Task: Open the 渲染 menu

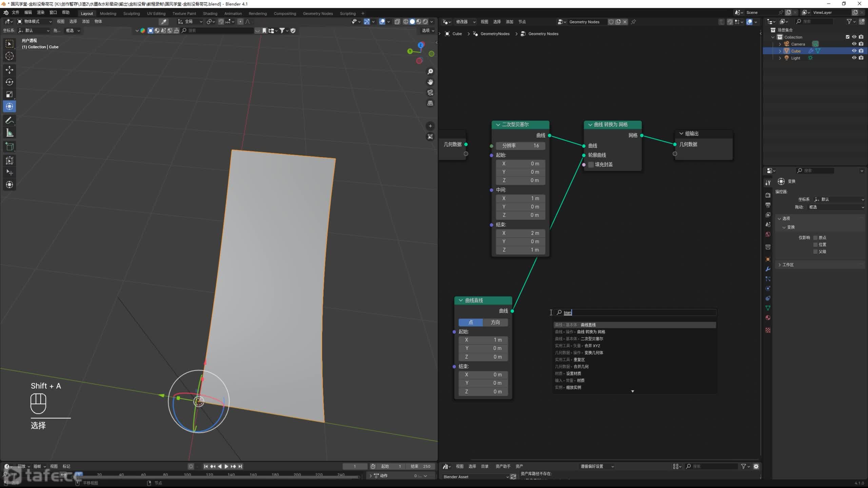Action: click(41, 13)
